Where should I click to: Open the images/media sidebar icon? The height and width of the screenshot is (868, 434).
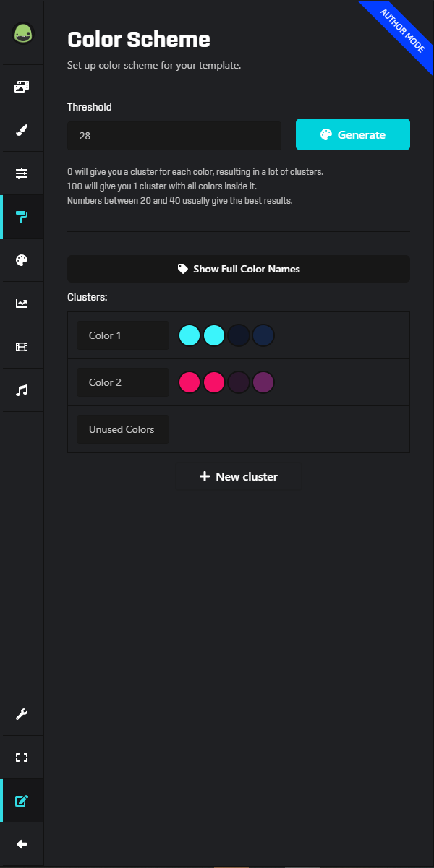[x=22, y=87]
